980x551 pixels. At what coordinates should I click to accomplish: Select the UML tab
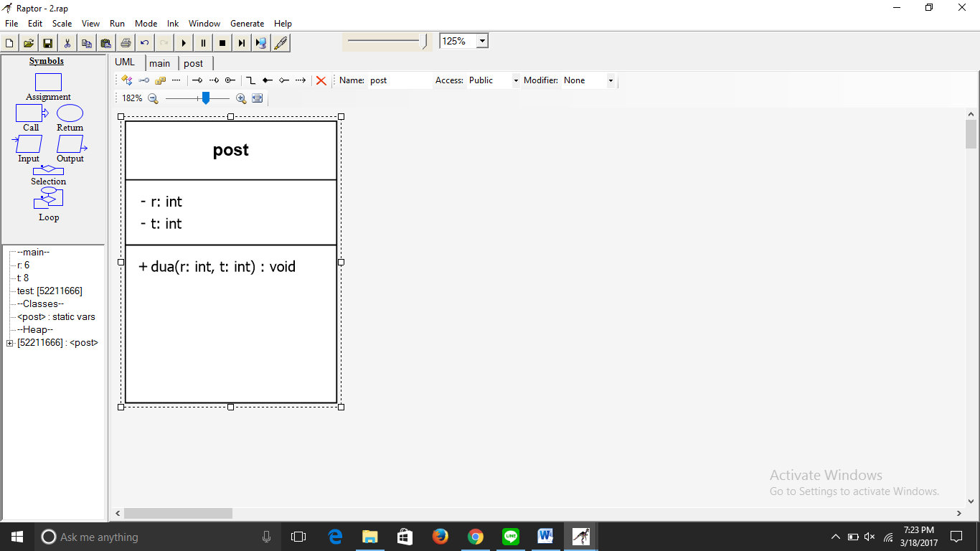(126, 62)
